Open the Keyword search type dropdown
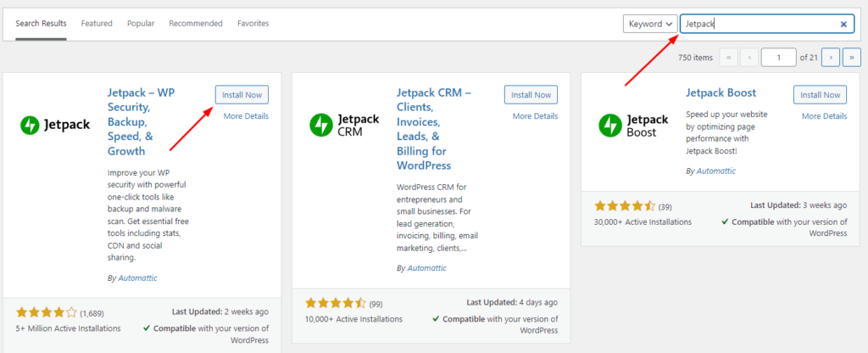The height and width of the screenshot is (353, 868). coord(650,24)
